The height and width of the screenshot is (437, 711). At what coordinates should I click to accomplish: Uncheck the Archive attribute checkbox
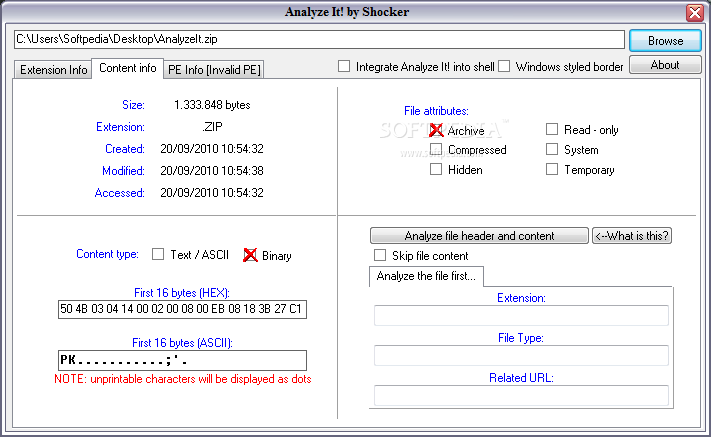click(436, 131)
